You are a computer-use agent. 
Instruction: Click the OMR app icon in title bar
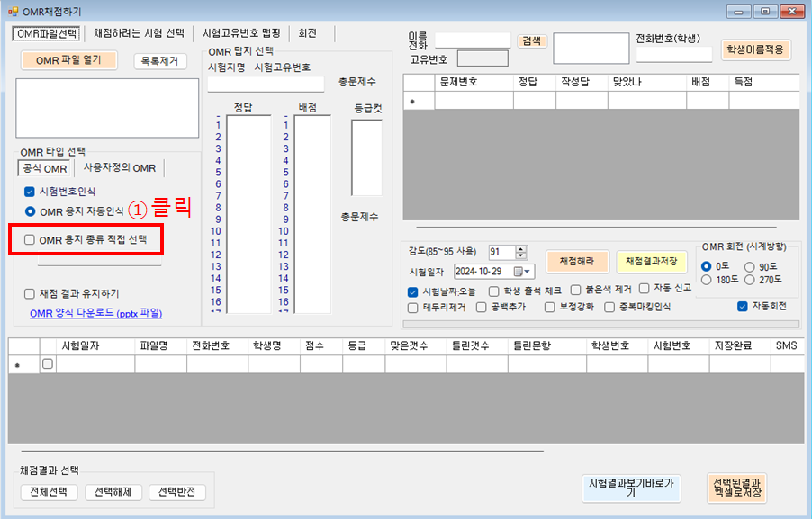coord(12,10)
